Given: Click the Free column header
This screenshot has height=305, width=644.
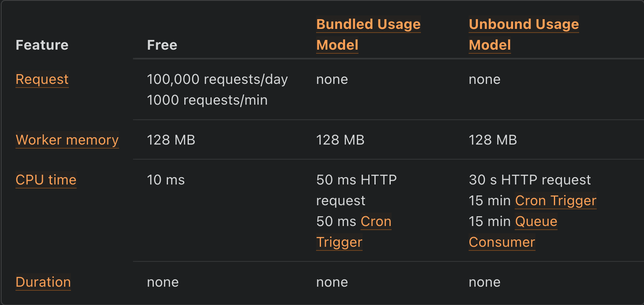Looking at the screenshot, I should [x=162, y=45].
